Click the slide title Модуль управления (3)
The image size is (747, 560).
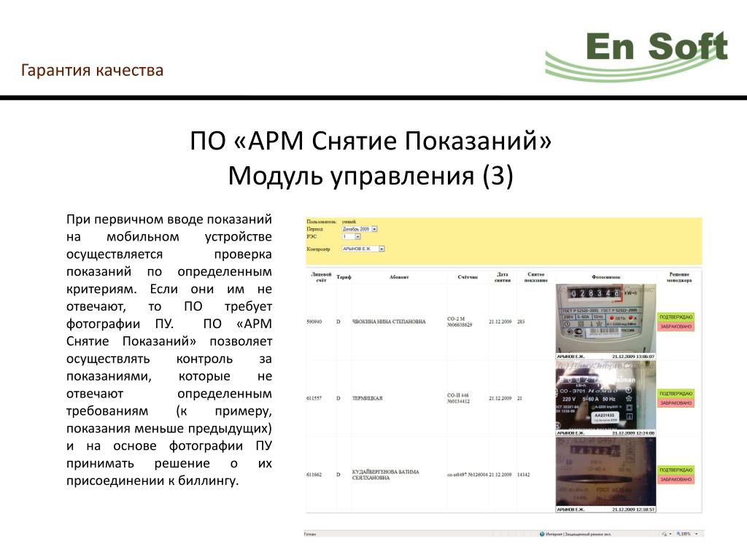click(x=371, y=175)
